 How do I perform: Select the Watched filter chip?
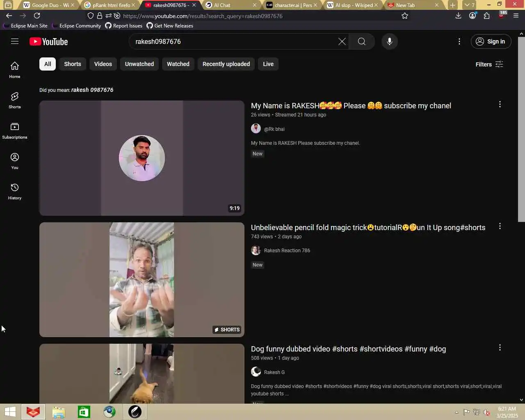178,64
